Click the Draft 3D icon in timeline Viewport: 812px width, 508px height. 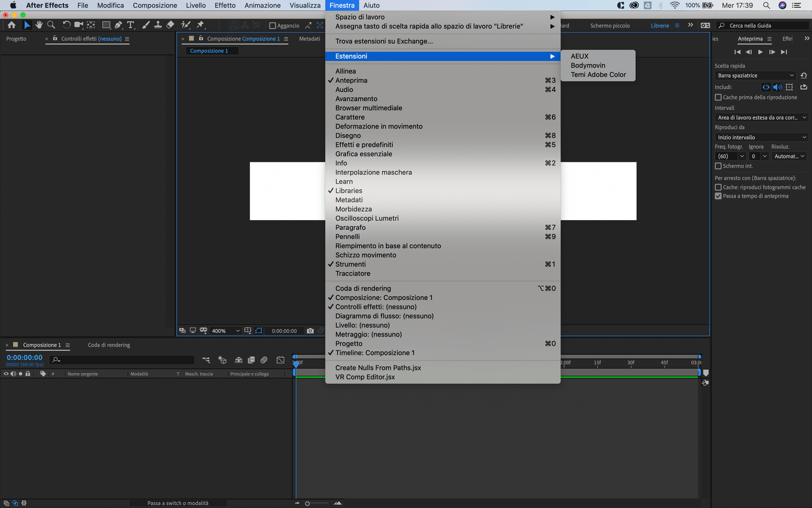pyautogui.click(x=223, y=360)
